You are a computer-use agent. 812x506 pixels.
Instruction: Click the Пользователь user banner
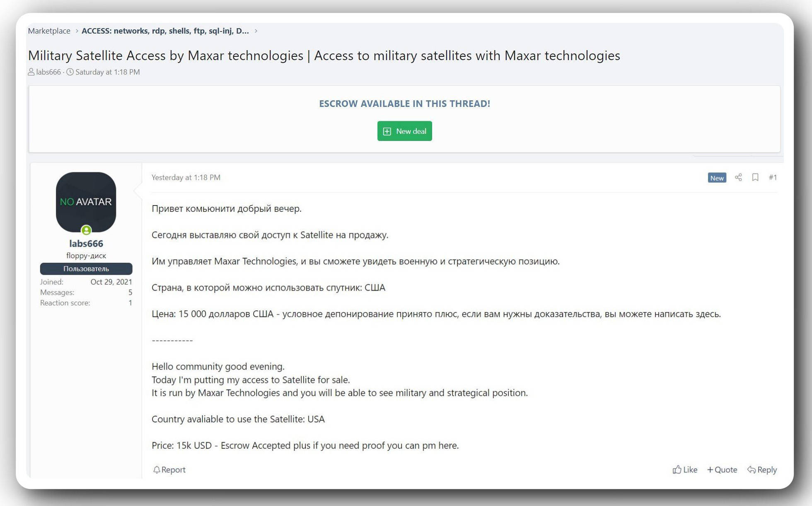point(86,269)
